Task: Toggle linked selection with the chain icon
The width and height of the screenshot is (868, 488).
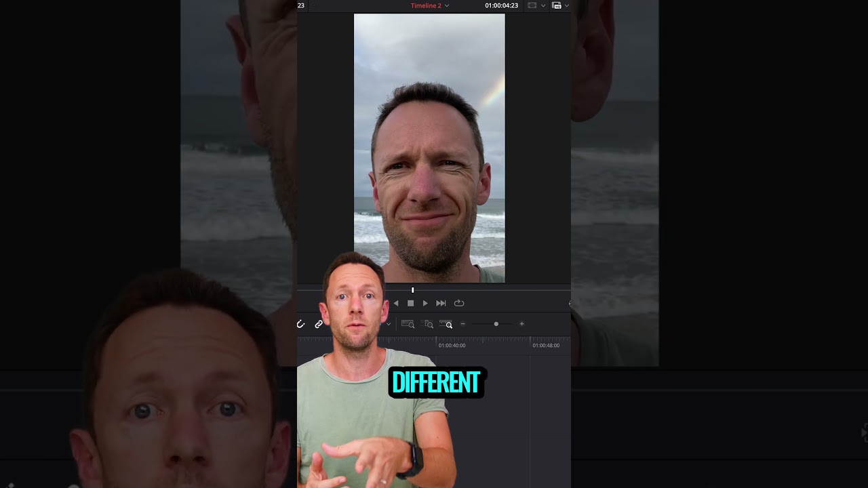Action: pyautogui.click(x=317, y=325)
